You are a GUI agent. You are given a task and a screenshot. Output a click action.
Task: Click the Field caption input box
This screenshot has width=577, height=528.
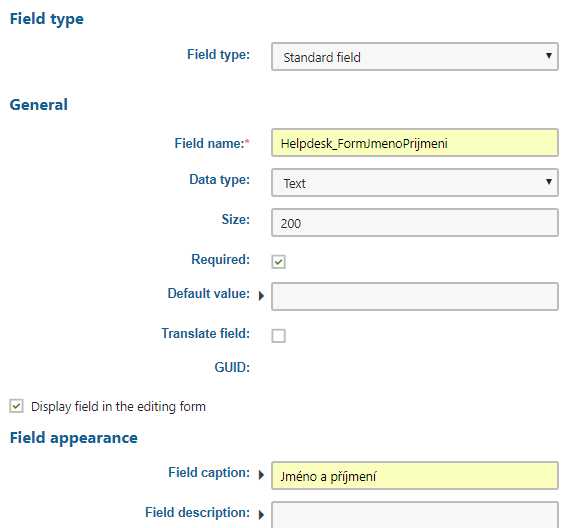[415, 475]
